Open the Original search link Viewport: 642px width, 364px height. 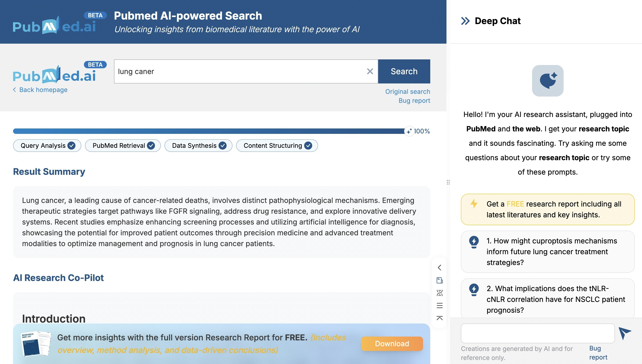(408, 92)
